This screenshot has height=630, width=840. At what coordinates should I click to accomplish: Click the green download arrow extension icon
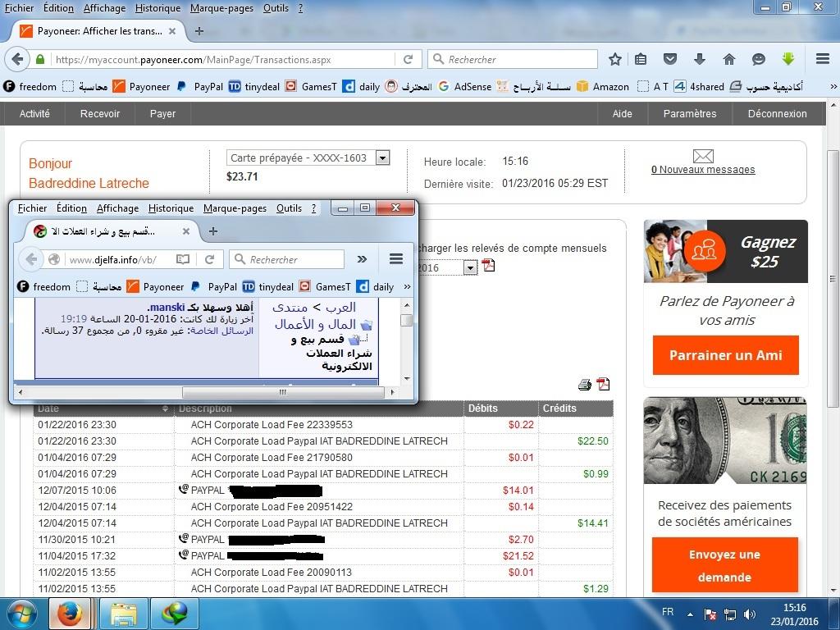tap(787, 59)
